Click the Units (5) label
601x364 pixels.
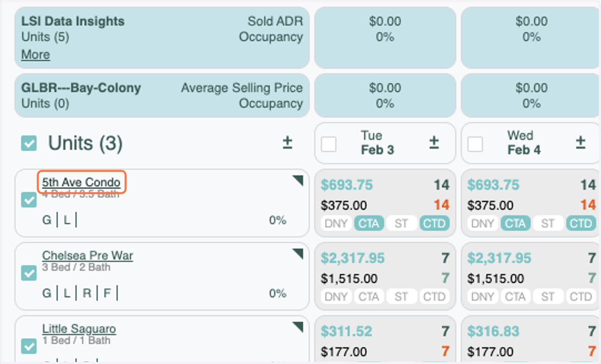point(45,37)
